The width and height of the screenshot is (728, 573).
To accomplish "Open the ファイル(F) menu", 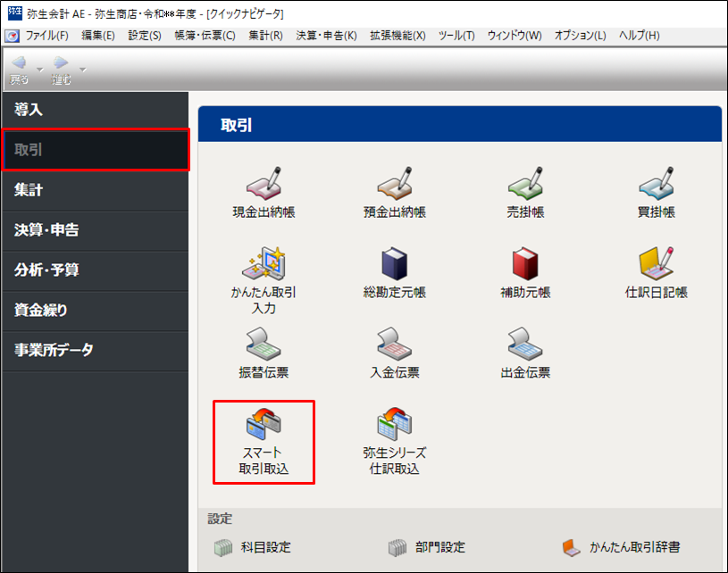I will click(46, 36).
